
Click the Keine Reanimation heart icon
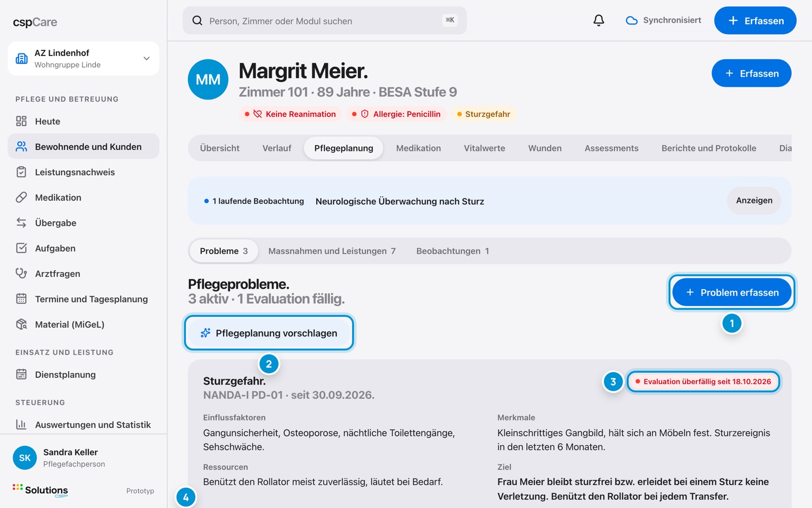[x=257, y=114]
